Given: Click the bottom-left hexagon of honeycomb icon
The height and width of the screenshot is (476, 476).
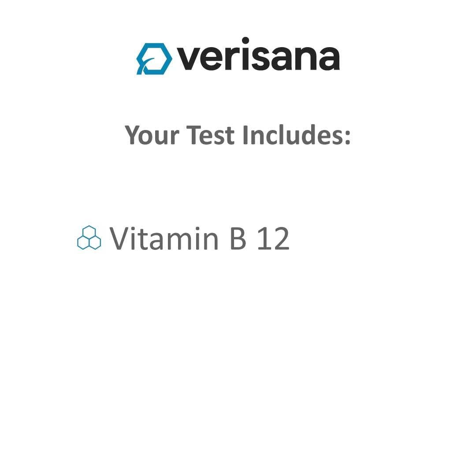Looking at the screenshot, I should pos(83,242).
